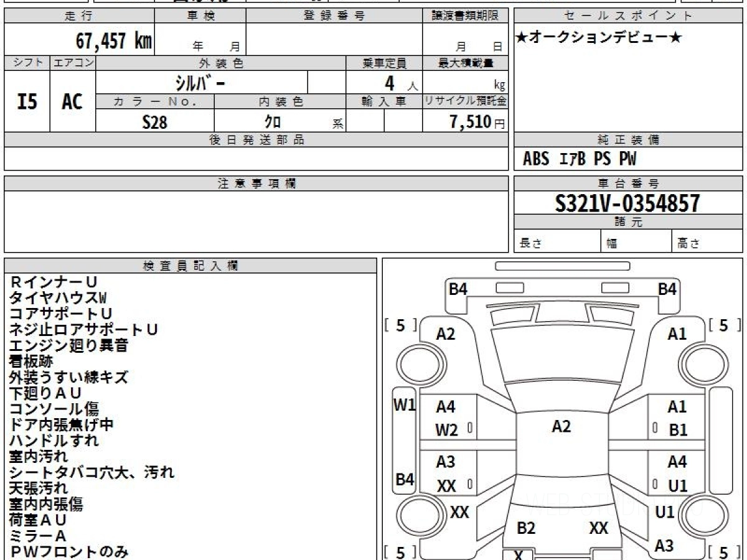Click the A2 mark on the roof panel
The width and height of the screenshot is (747, 560).
pyautogui.click(x=561, y=426)
